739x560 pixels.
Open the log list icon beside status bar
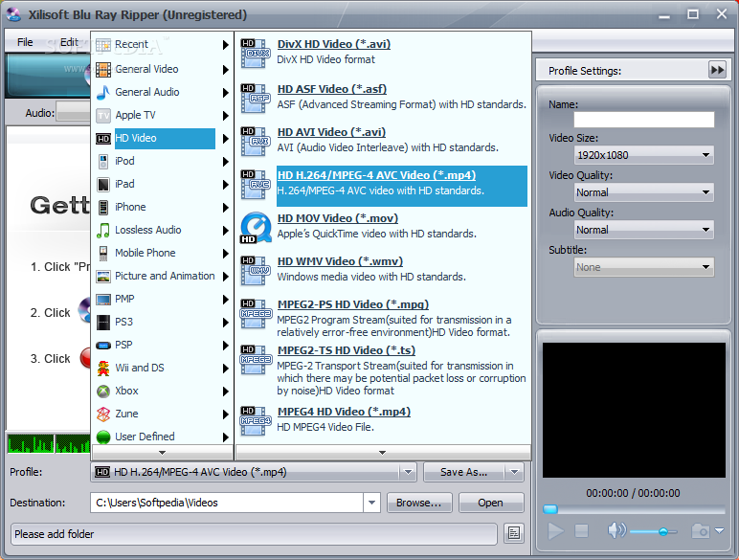514,533
